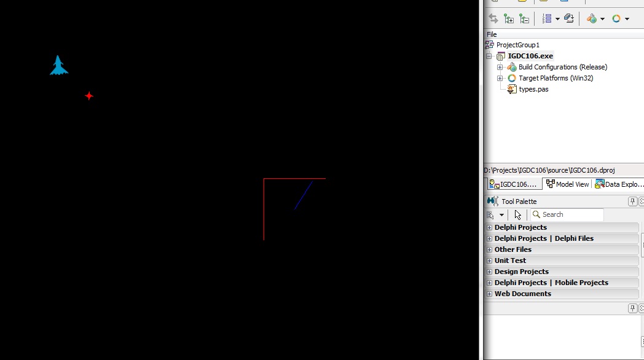Click the project path D:\Projects\IGDC106 text
Image resolution: width=644 pixels, height=360 pixels.
549,170
